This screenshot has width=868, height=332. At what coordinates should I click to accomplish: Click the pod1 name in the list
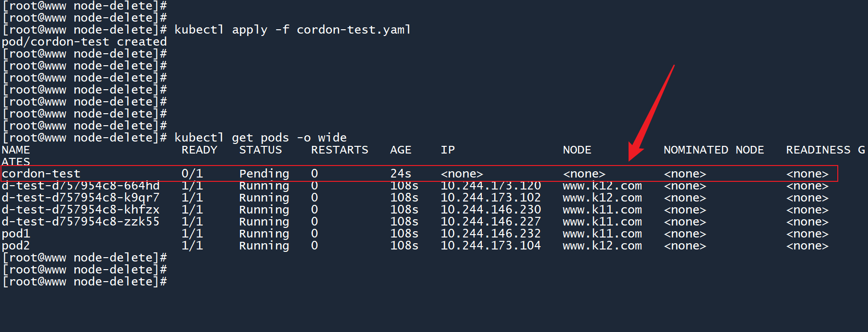[x=16, y=234]
